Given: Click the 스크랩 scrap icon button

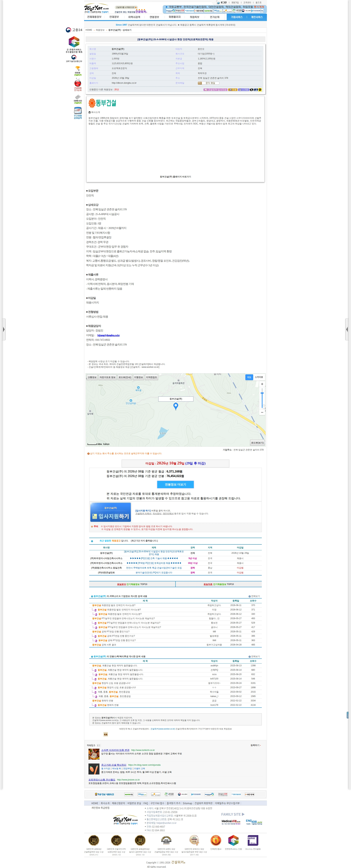Looking at the screenshot, I should [x=244, y=90].
